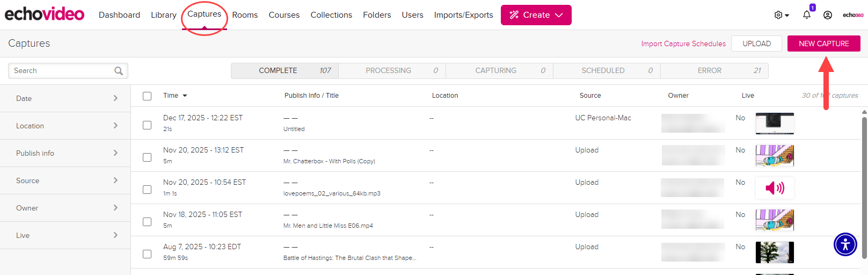Open the Battle of Hastings thumbnail
Image resolution: width=868 pixels, height=275 pixels.
click(x=775, y=252)
